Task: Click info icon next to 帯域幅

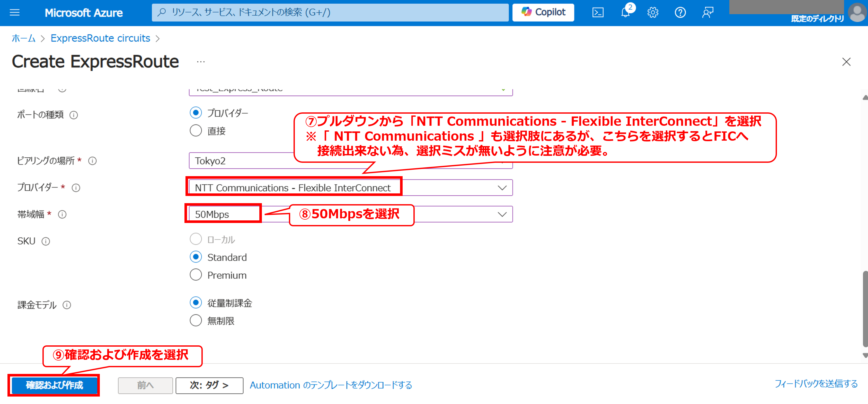Action: 62,214
